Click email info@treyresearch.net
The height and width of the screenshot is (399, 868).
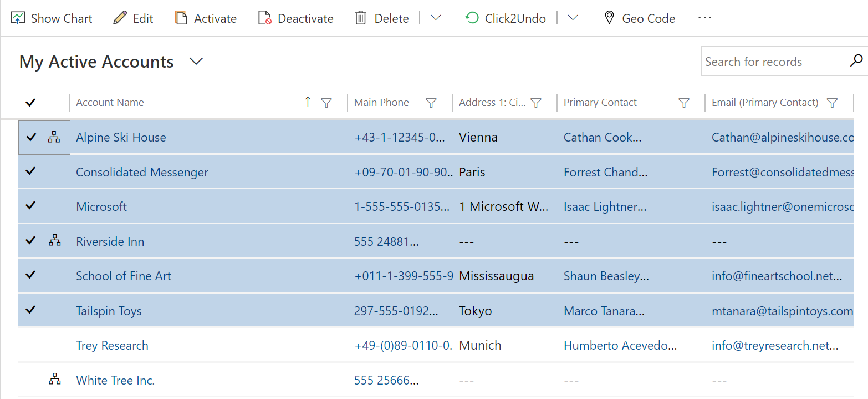775,345
